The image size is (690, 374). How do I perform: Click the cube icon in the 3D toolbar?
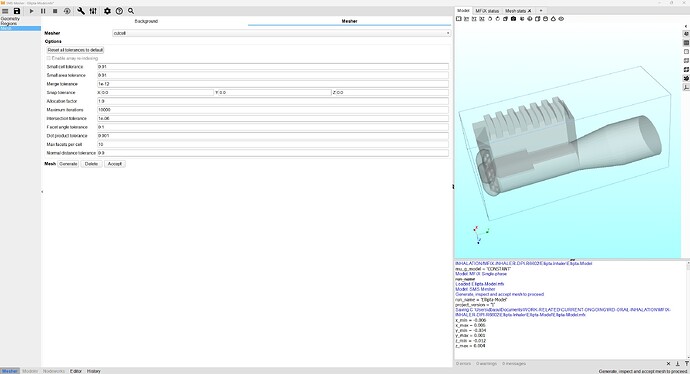click(x=538, y=19)
